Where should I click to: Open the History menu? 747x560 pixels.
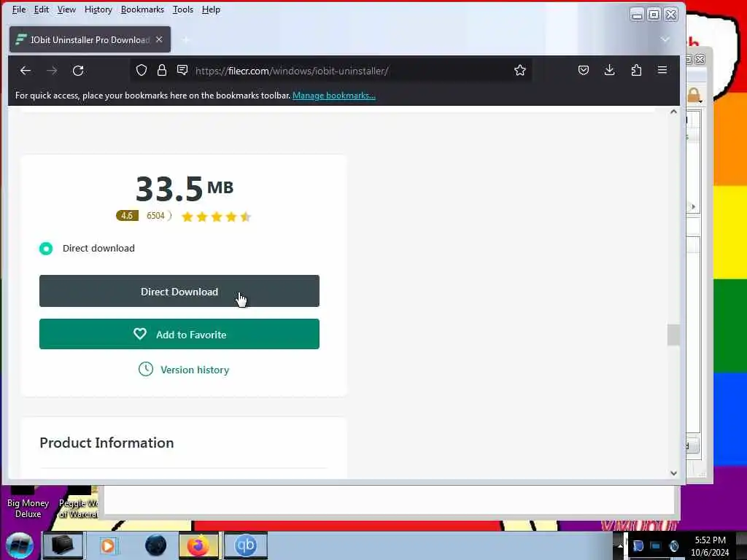[98, 9]
